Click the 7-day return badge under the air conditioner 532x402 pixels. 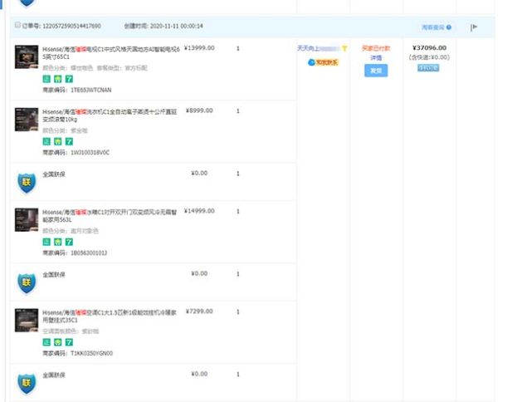click(x=69, y=342)
